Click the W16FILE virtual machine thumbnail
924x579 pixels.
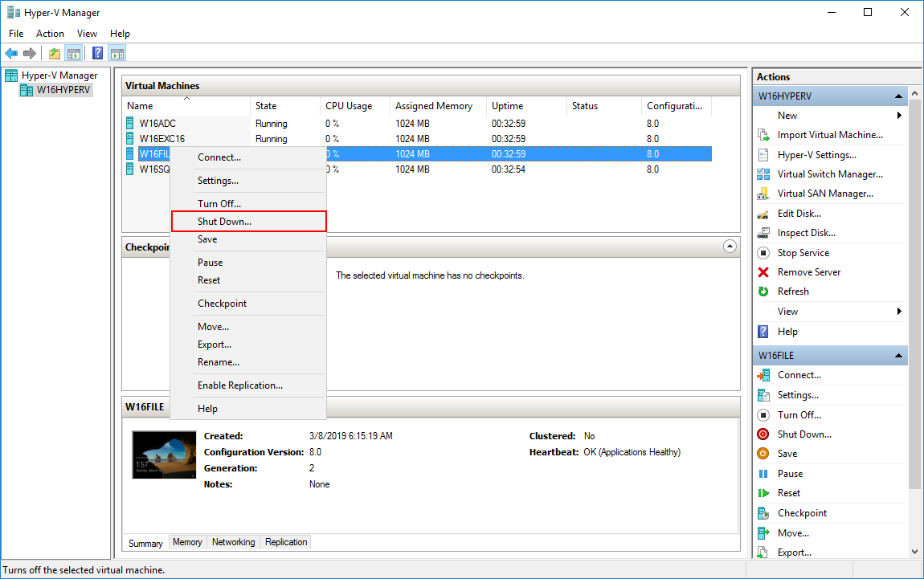(164, 455)
